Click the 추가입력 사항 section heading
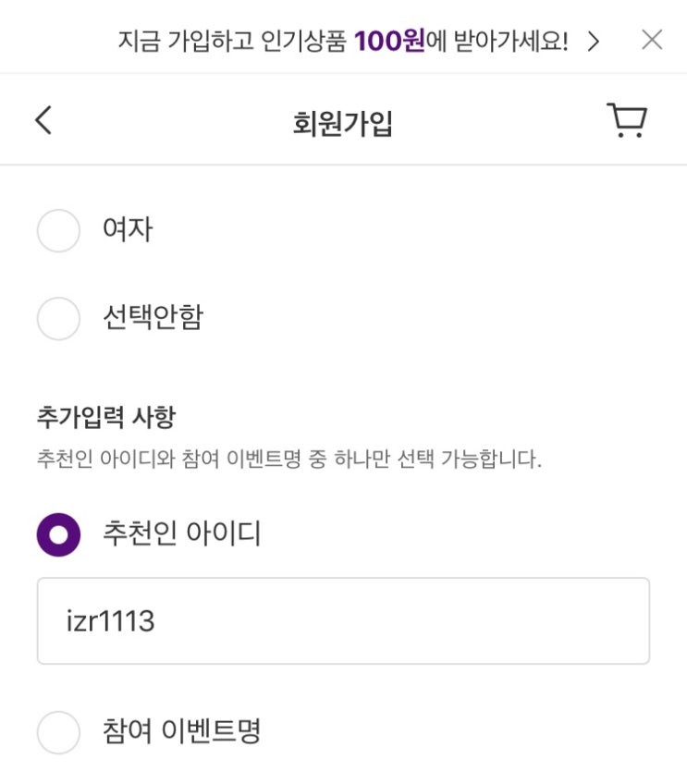Screen dimensions: 687x784 (x=105, y=418)
